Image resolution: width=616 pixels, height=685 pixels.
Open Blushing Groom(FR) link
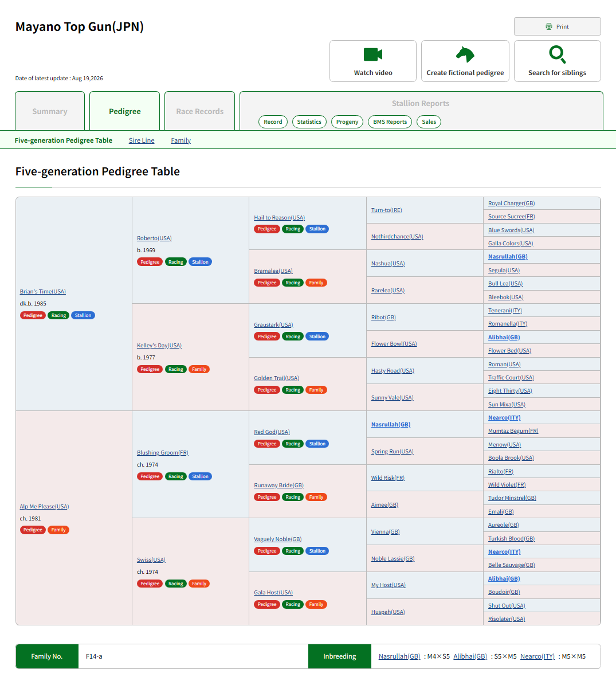162,453
